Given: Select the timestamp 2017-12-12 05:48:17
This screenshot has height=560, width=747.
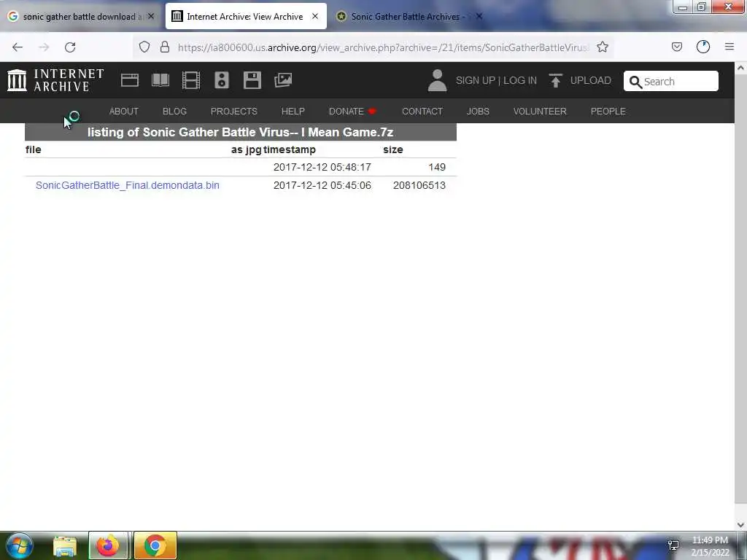Looking at the screenshot, I should tap(322, 167).
